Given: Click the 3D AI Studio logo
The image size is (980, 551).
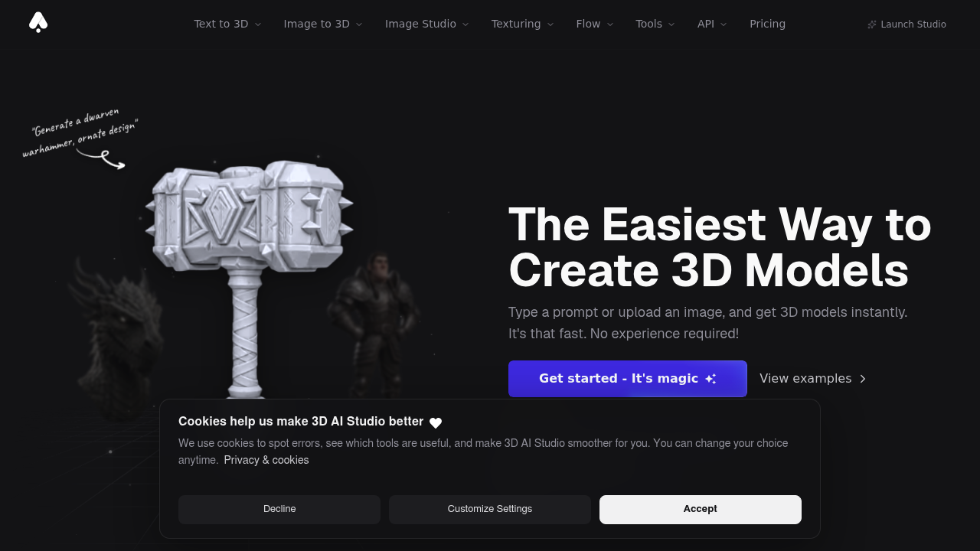Looking at the screenshot, I should tap(38, 22).
